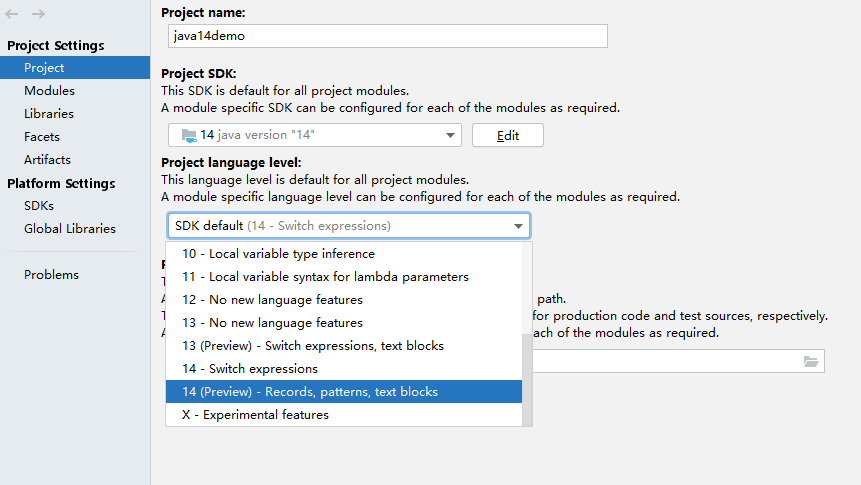Show the Problems page

(x=51, y=275)
